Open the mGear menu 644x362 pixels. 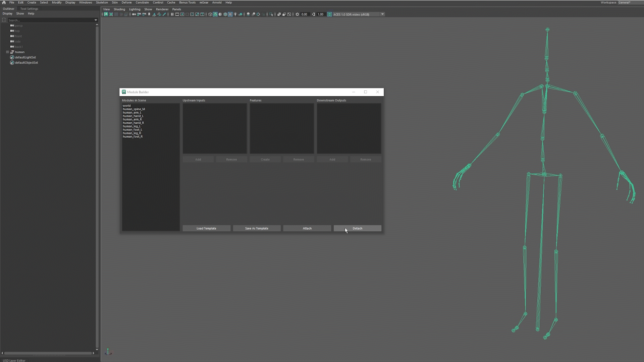204,2
